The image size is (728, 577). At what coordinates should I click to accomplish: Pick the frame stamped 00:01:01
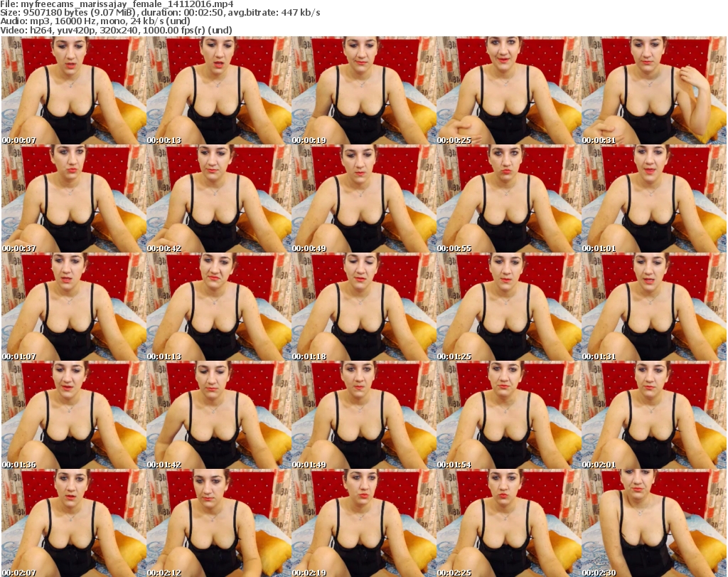point(654,198)
